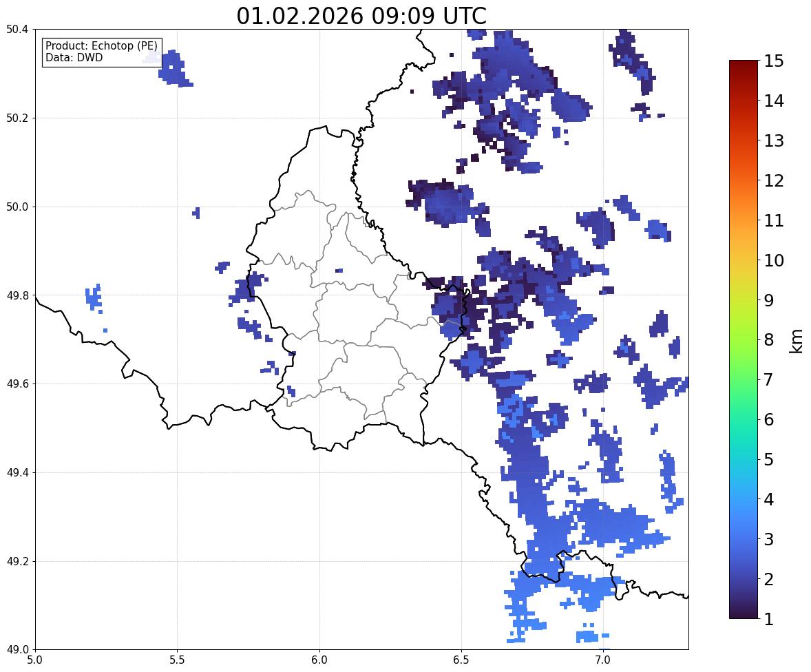811x672 pixels.
Task: Click the "Product: Echotop (PE)" legend line
Action: [x=101, y=46]
